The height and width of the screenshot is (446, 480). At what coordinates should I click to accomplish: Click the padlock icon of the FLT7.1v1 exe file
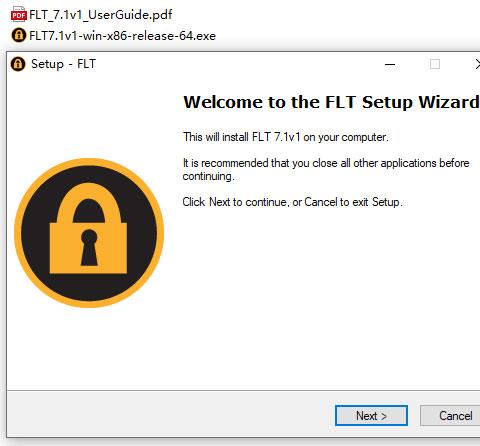click(x=18, y=35)
